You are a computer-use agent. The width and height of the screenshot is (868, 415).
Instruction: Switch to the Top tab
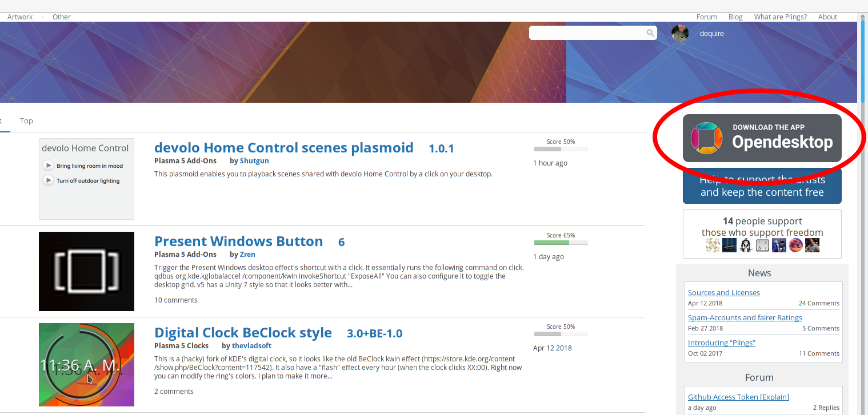pos(26,120)
